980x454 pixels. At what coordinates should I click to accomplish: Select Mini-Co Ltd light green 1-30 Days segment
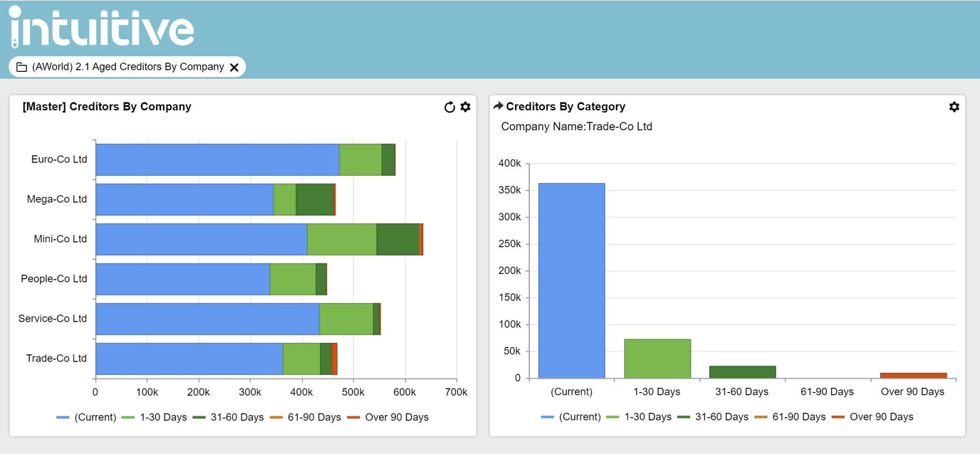(342, 239)
